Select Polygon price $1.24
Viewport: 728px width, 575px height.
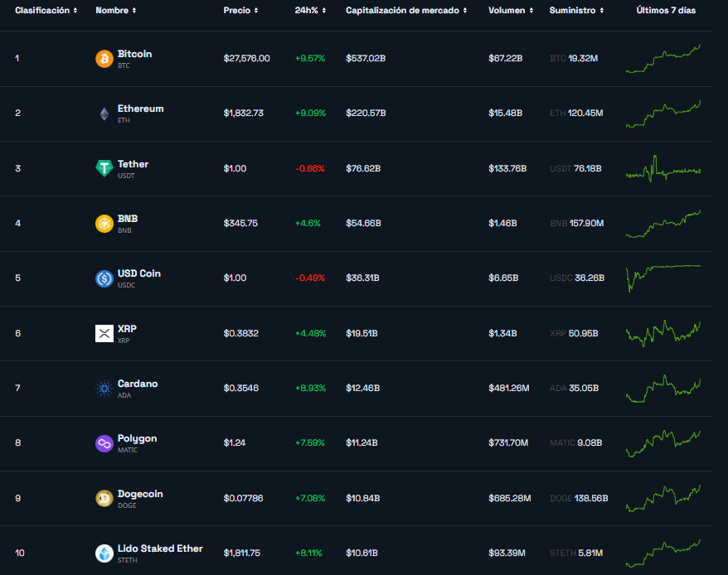coord(235,442)
